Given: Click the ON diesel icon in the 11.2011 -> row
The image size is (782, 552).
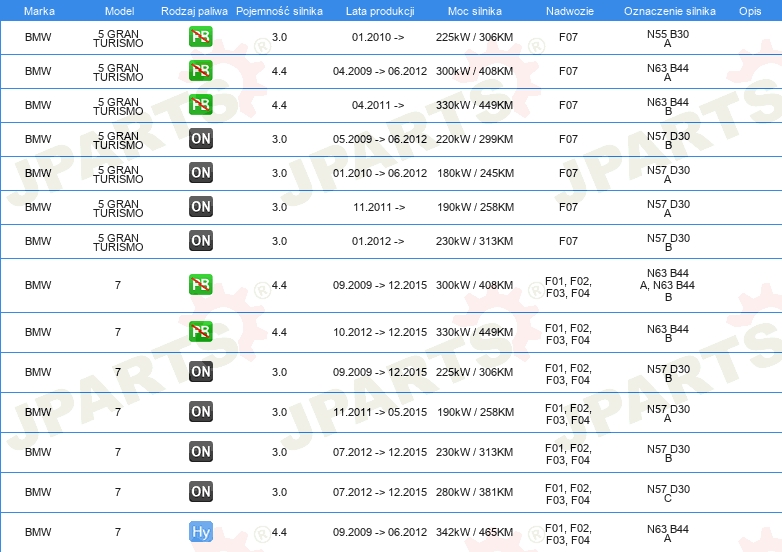Looking at the screenshot, I should (x=200, y=206).
